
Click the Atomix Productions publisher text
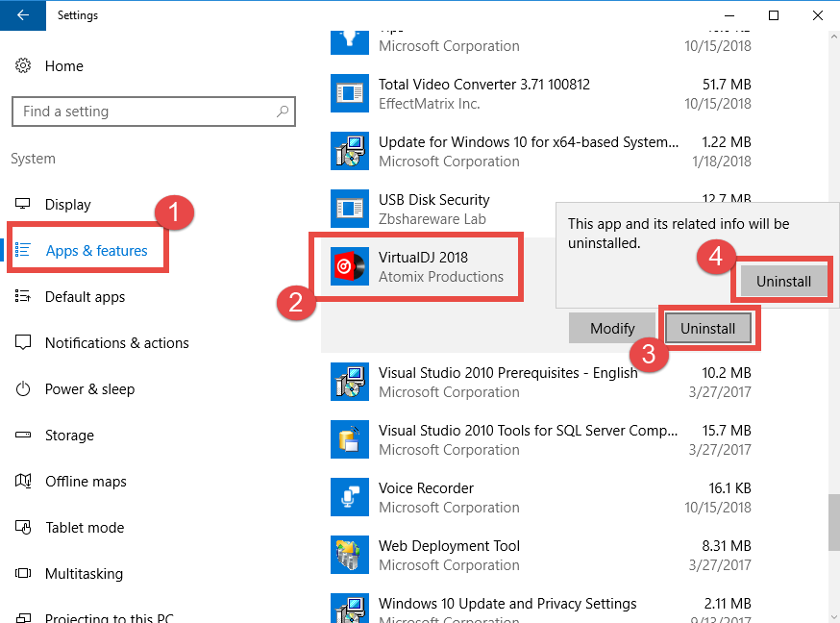[441, 277]
